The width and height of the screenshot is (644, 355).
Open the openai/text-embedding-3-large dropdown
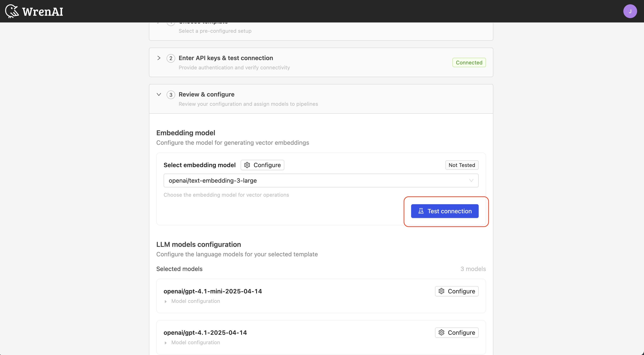pos(471,180)
